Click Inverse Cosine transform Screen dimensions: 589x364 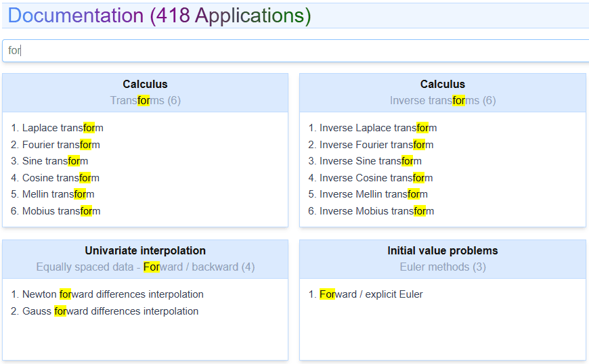[x=376, y=178]
